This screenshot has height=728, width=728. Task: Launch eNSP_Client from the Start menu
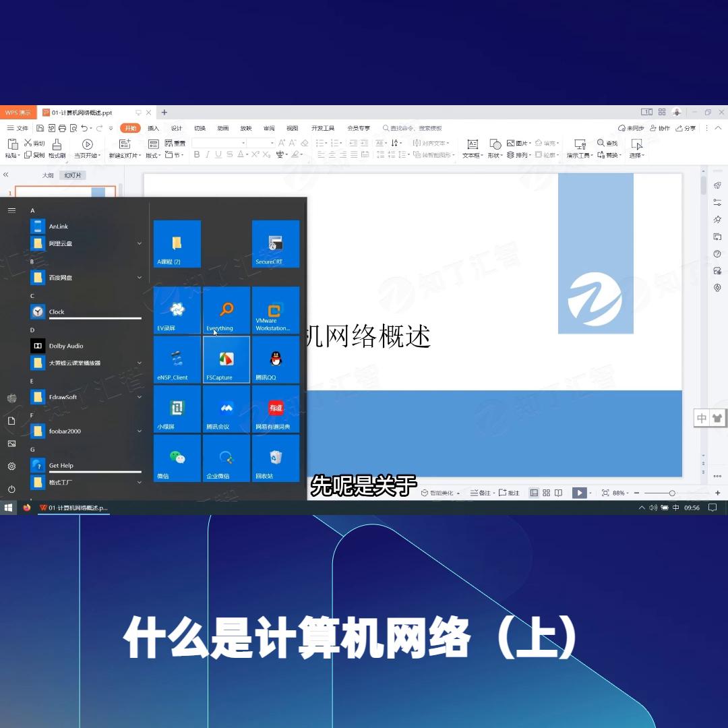pos(176,359)
